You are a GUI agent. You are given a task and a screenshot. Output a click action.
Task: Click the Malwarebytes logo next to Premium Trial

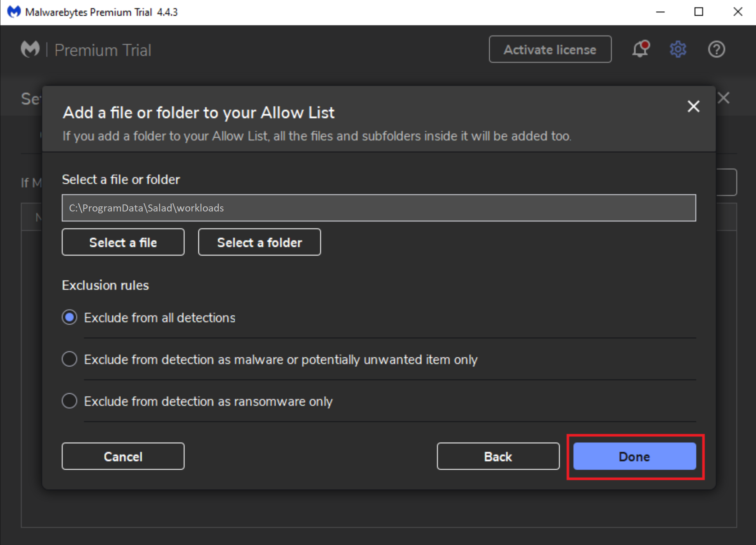point(30,50)
